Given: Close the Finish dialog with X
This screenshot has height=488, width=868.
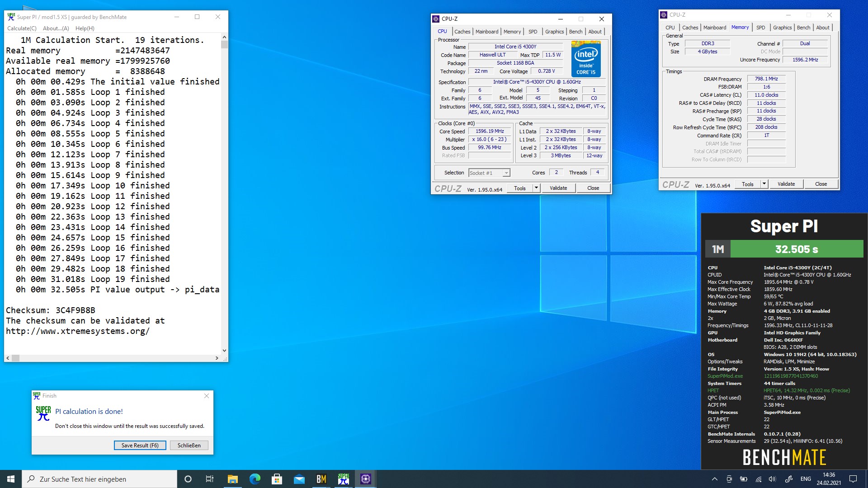Looking at the screenshot, I should [207, 396].
